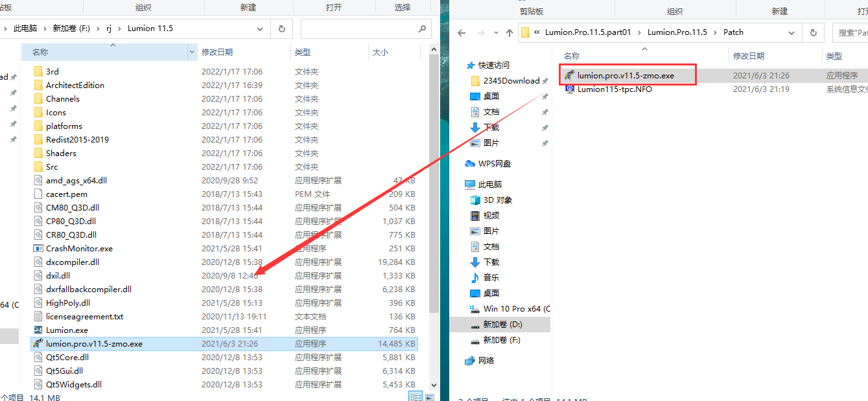Image resolution: width=868 pixels, height=401 pixels.
Task: Open address history dropdown in left window
Action: pos(261,29)
